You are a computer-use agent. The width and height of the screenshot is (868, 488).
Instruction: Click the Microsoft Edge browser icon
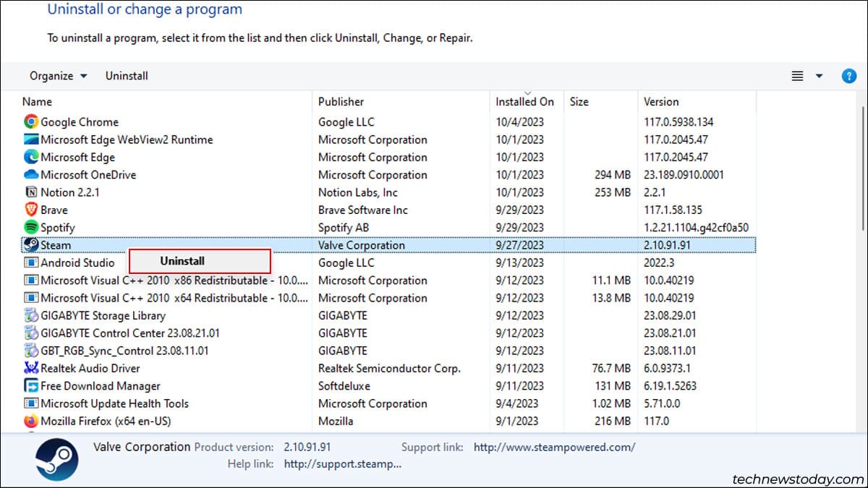click(x=31, y=157)
